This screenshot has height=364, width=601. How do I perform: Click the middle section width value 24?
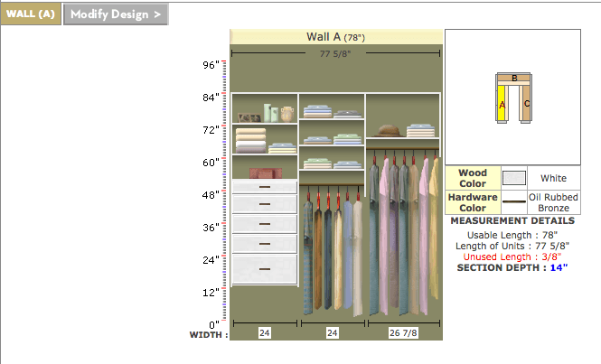(x=332, y=332)
